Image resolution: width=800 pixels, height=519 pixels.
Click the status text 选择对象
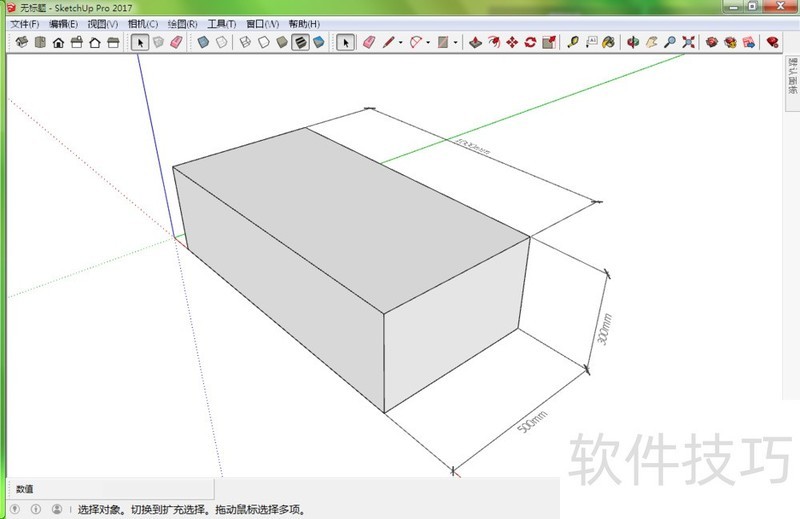[99, 509]
